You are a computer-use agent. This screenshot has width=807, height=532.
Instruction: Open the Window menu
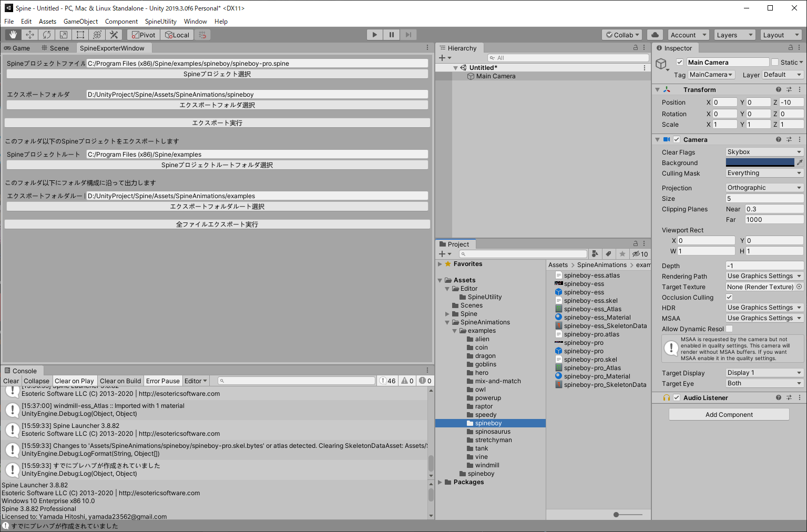(195, 22)
